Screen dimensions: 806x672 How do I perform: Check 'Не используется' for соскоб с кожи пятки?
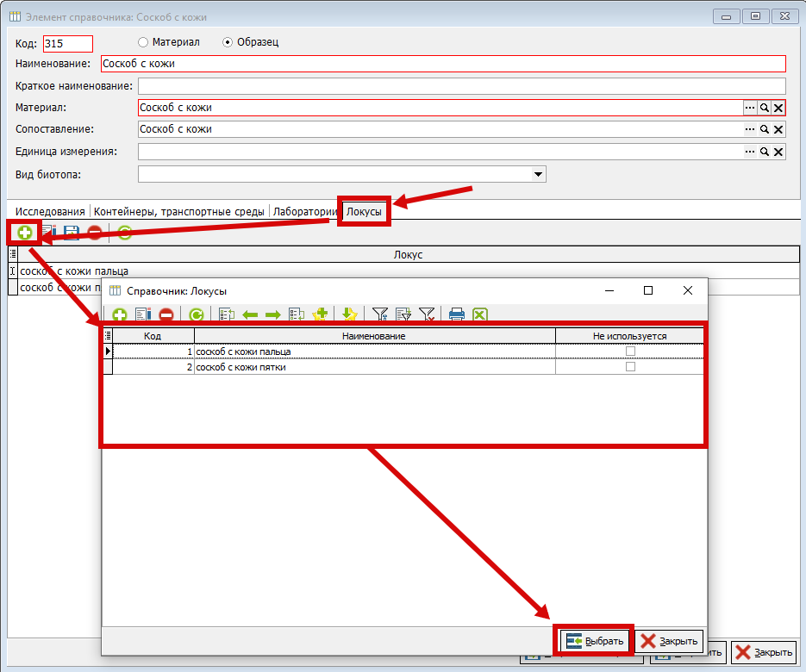coord(630,367)
